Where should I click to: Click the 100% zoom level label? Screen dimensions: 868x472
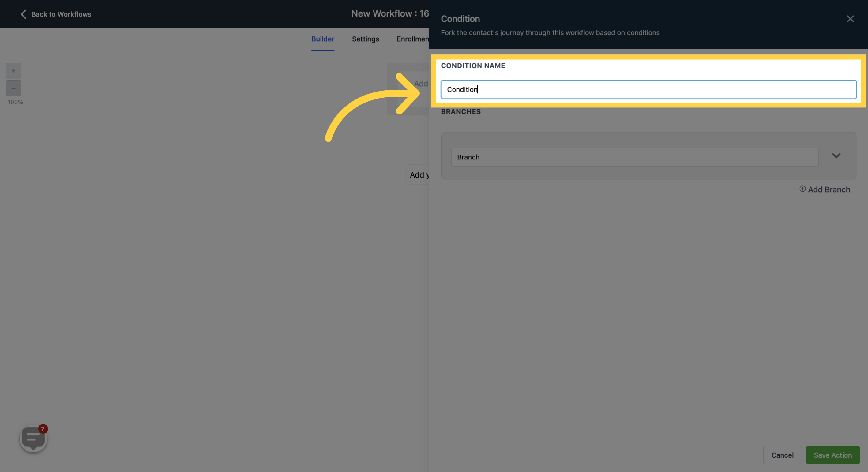point(16,102)
